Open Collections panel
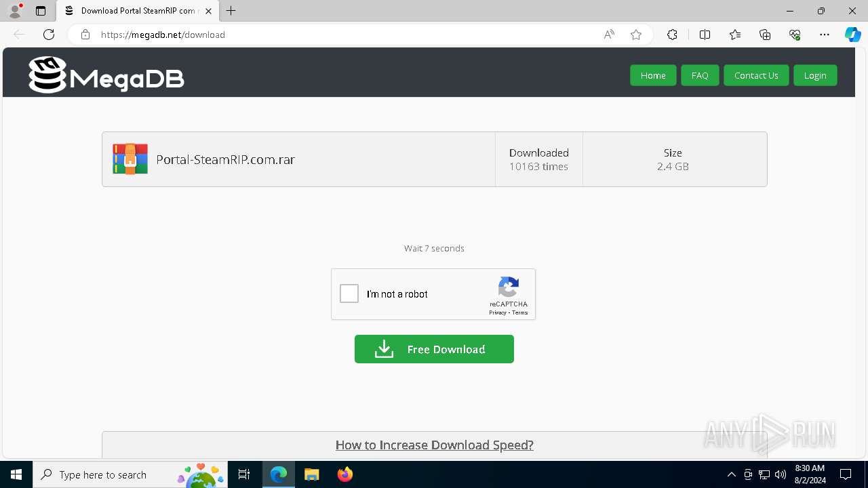 point(765,35)
